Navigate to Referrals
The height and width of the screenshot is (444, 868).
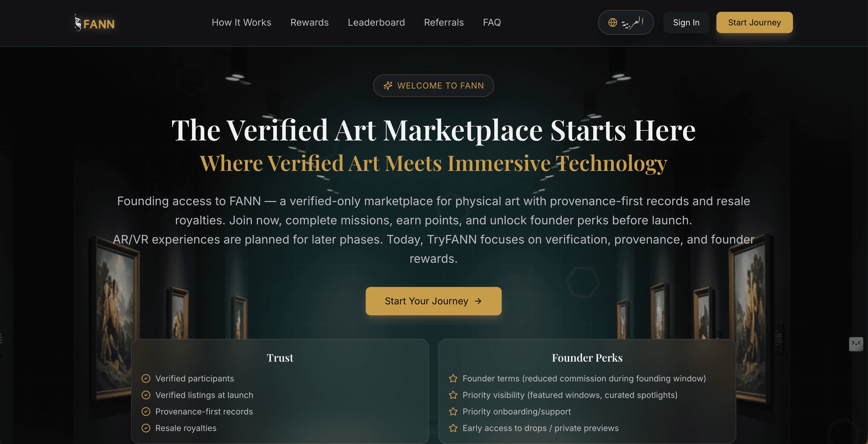444,22
